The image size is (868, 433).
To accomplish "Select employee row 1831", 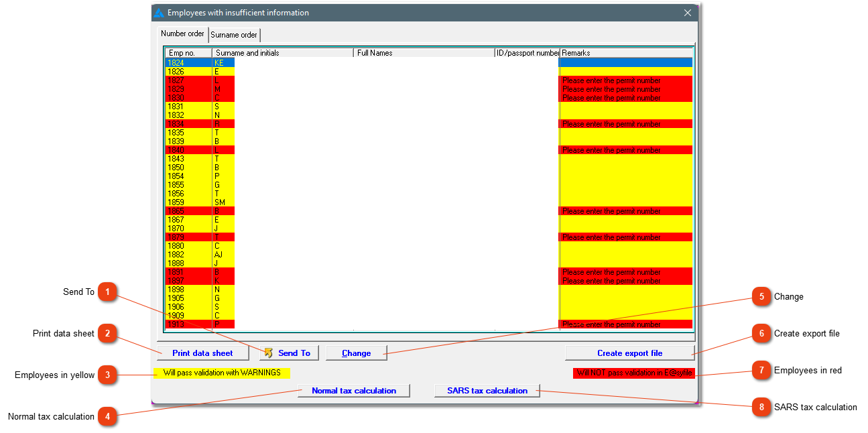I will pos(429,106).
